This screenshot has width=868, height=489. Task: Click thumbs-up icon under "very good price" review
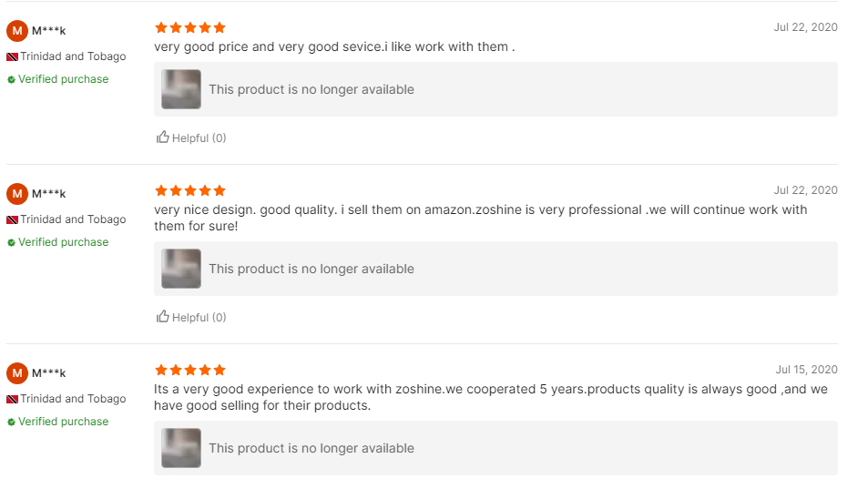(x=163, y=138)
